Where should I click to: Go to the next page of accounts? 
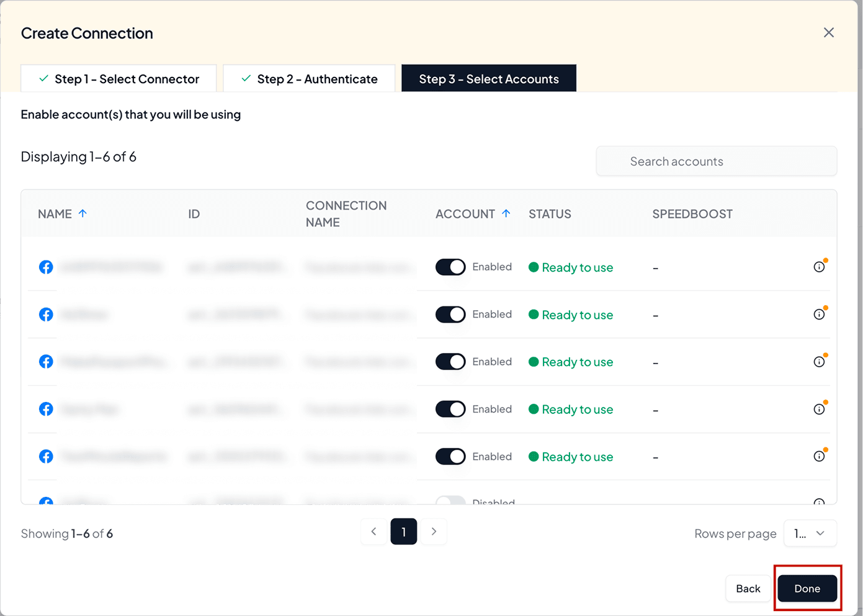point(434,532)
